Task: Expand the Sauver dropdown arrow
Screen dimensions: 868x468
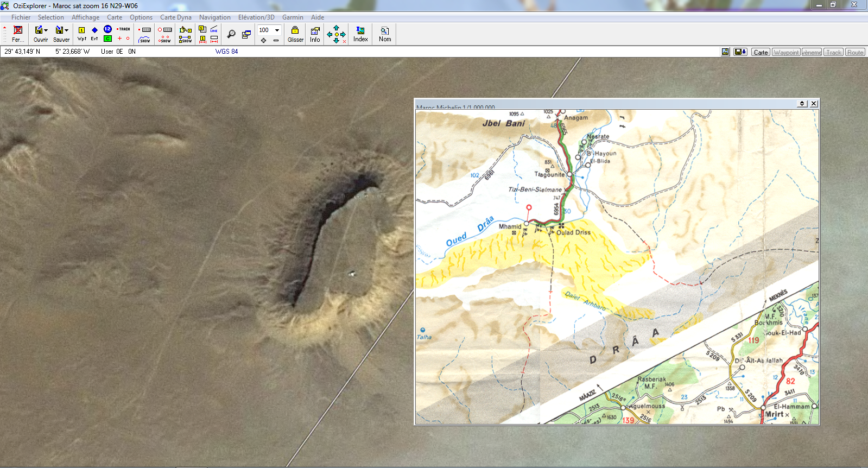Action: tap(67, 30)
